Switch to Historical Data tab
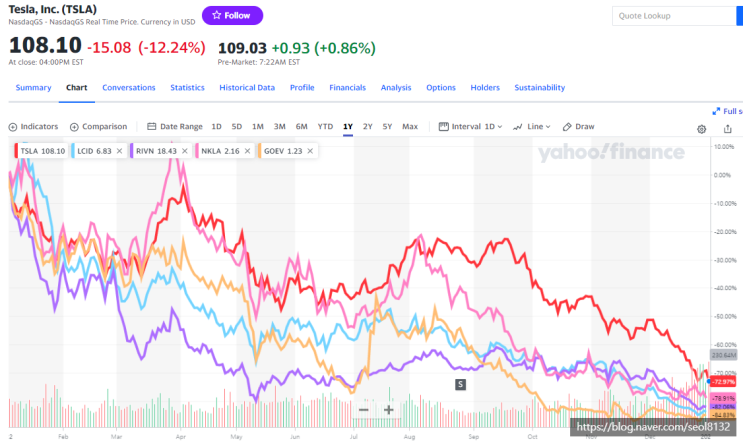This screenshot has width=743, height=443. tap(247, 87)
